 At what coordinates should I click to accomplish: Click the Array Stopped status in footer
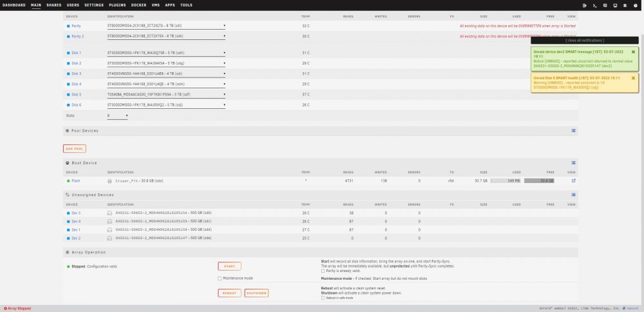(17, 308)
